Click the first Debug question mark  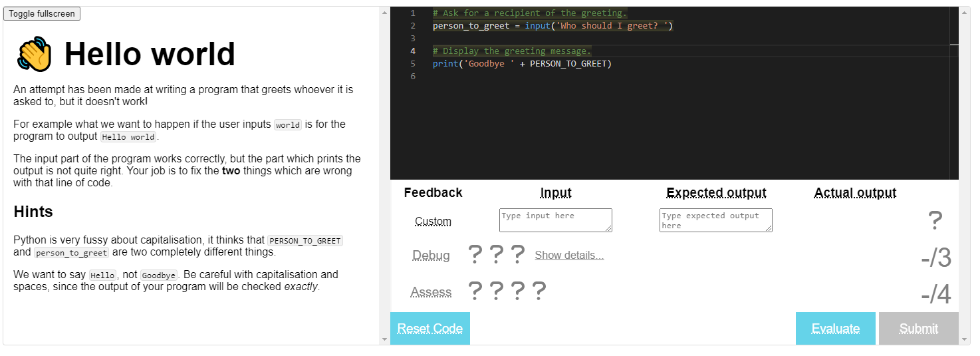[475, 254]
